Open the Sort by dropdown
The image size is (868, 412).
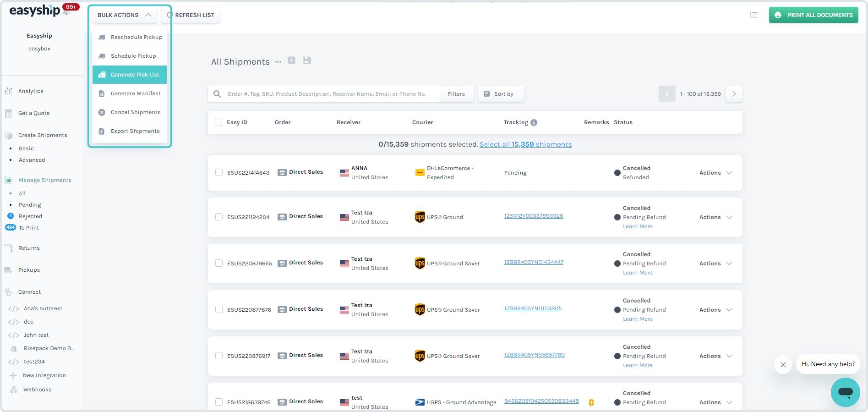click(x=501, y=93)
